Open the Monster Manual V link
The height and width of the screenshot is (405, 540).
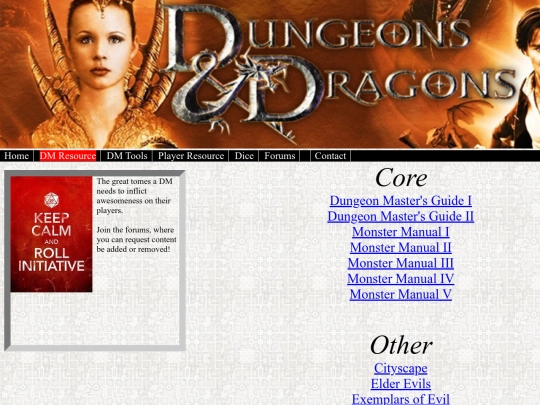click(x=401, y=294)
